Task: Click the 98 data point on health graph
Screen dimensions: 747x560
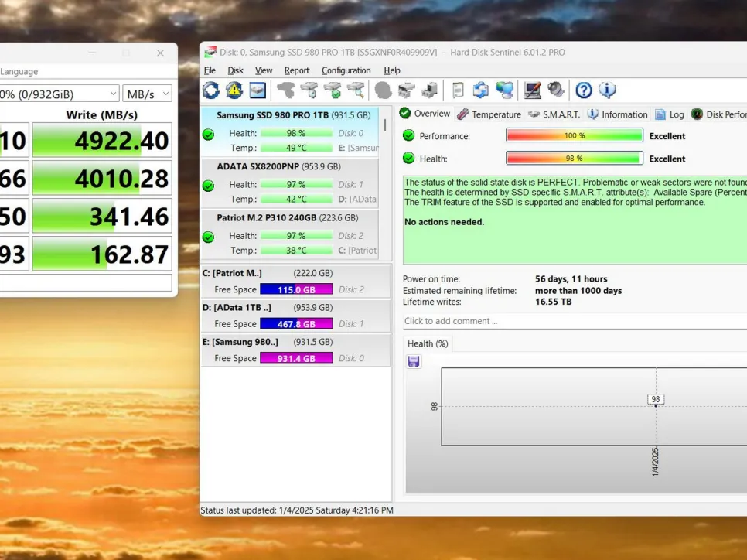Action: point(656,405)
